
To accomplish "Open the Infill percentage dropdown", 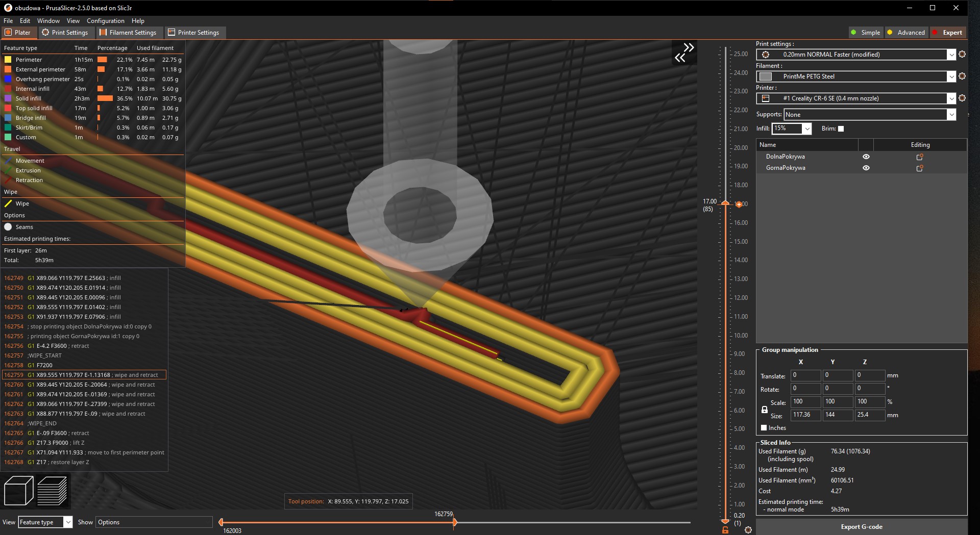I will (x=807, y=129).
